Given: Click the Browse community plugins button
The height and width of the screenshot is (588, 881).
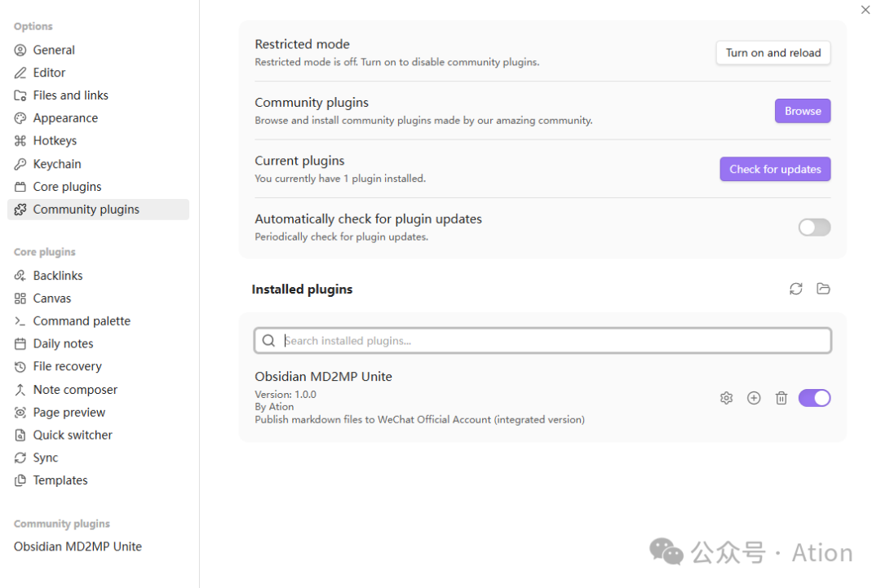Looking at the screenshot, I should pos(803,111).
